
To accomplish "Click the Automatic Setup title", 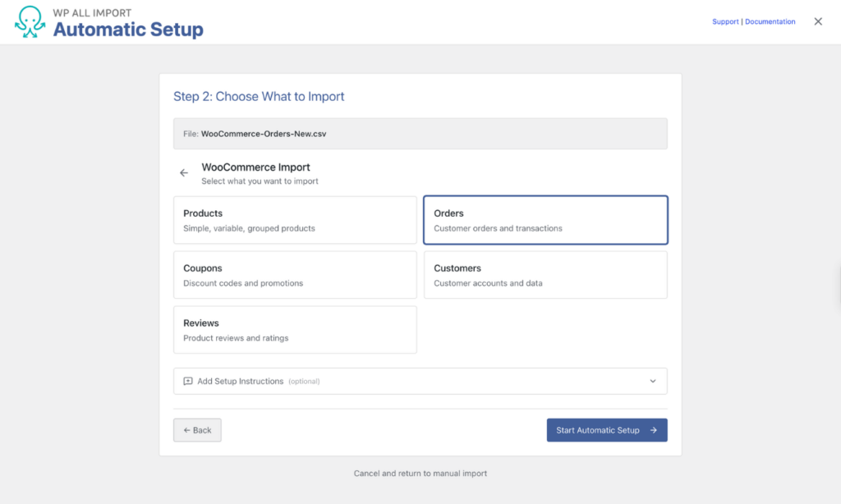I will [x=128, y=29].
